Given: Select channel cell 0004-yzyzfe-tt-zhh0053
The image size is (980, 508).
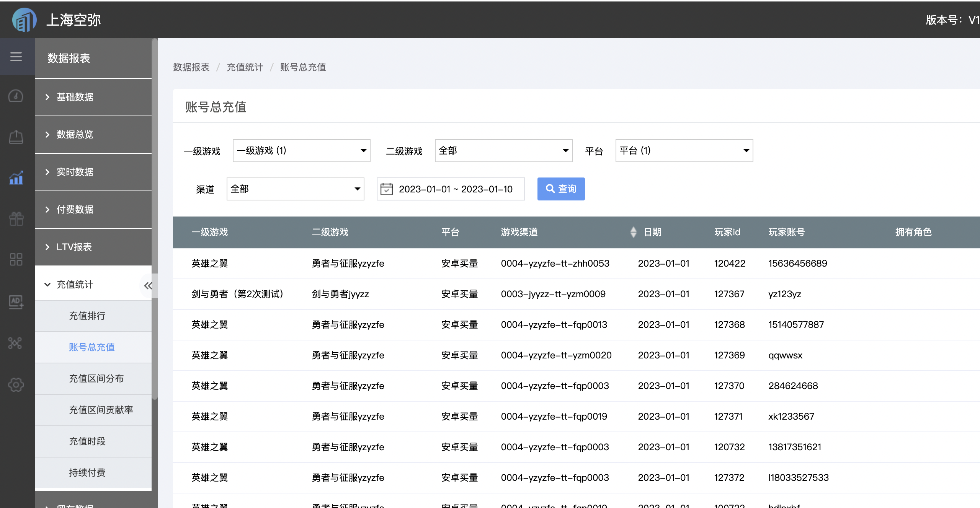Looking at the screenshot, I should point(555,264).
